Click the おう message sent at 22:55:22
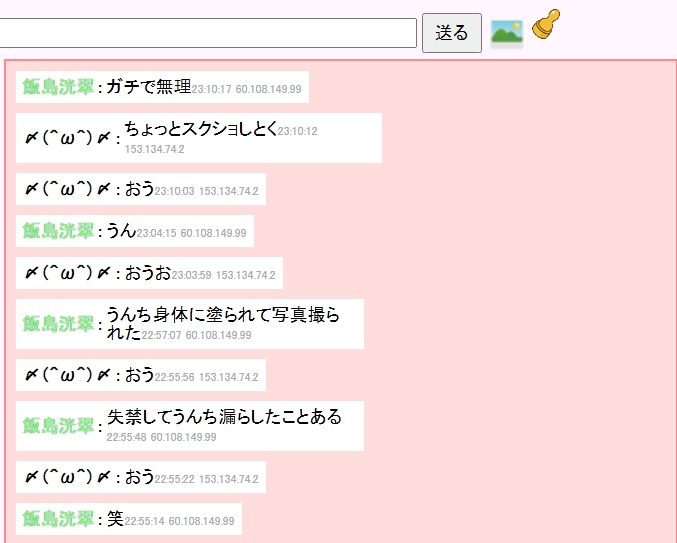This screenshot has width=677, height=543. coord(139,478)
